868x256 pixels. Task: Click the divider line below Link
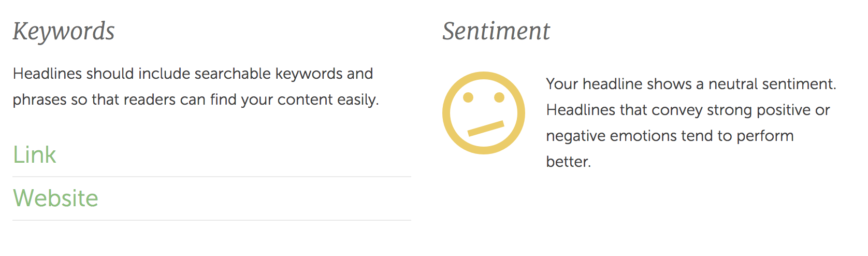[x=212, y=177]
